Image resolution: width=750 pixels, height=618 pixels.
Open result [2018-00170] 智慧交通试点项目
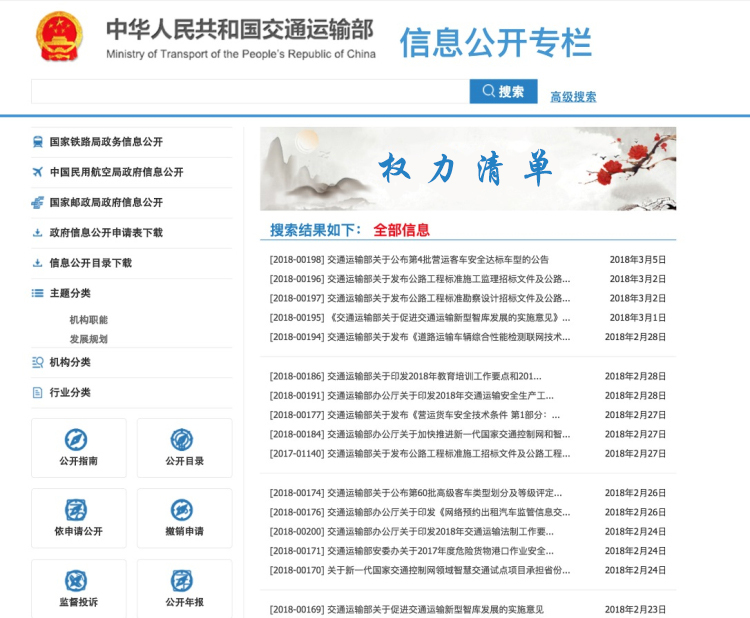[419, 570]
